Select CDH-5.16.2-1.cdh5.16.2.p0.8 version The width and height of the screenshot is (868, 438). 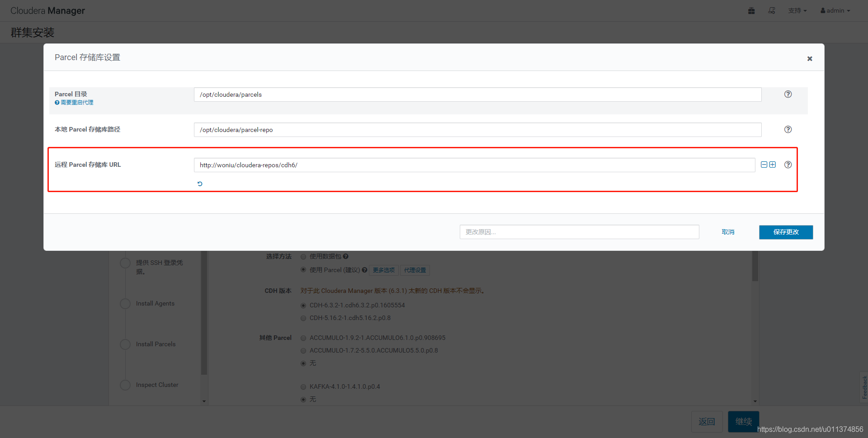click(x=303, y=318)
